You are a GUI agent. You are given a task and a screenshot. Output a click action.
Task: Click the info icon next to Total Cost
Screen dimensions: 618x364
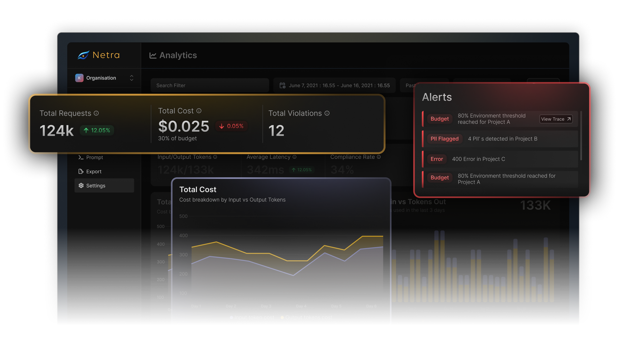[199, 111]
